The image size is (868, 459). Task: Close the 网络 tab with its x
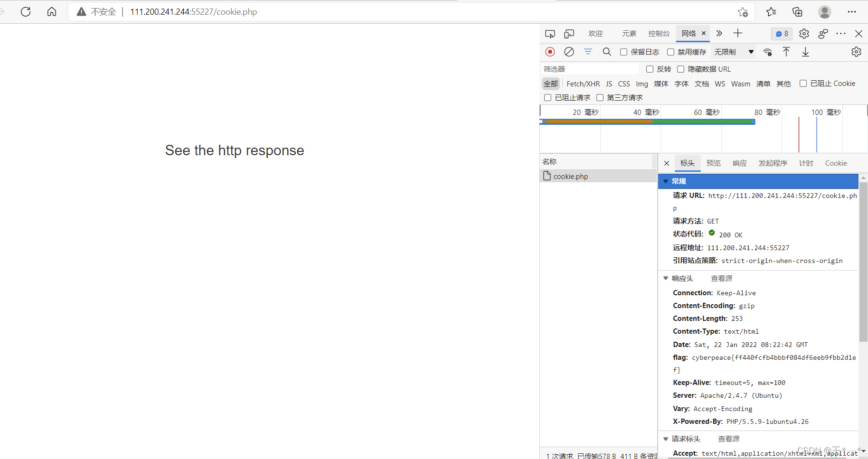click(704, 33)
